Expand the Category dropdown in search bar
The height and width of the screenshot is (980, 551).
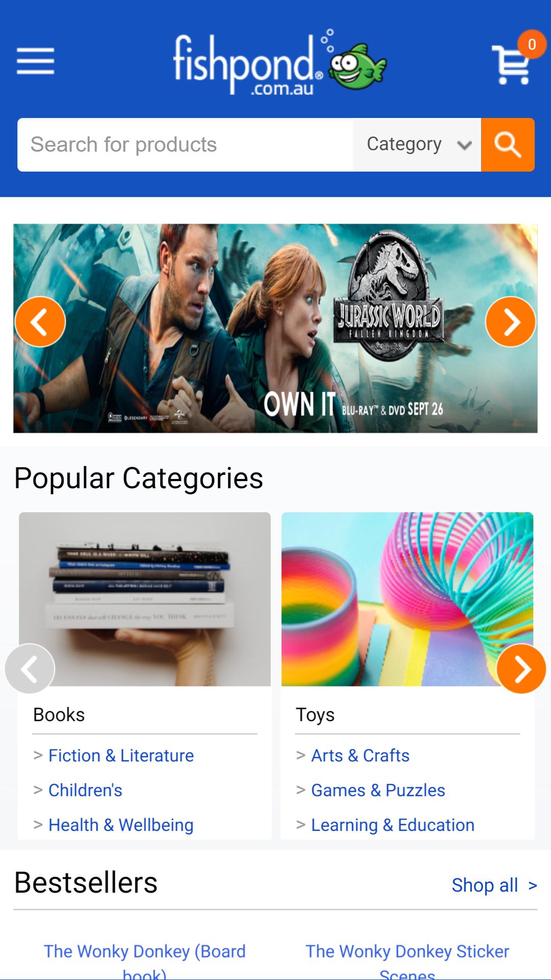pos(417,145)
